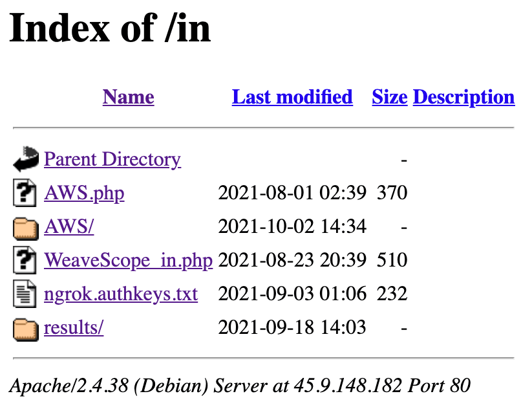Click the folder icon beside AWS/
532x407 pixels.
(x=26, y=227)
